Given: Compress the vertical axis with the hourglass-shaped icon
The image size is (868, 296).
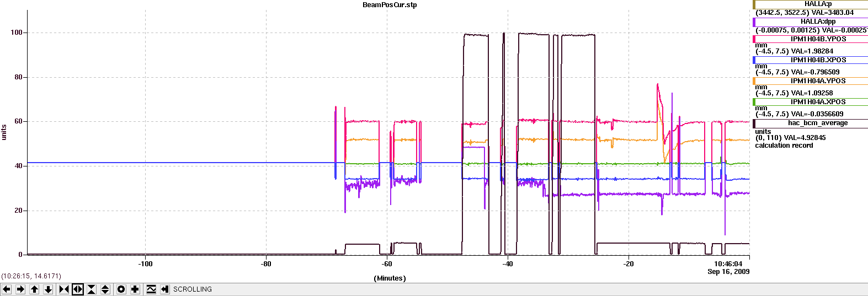Looking at the screenshot, I should point(92,289).
